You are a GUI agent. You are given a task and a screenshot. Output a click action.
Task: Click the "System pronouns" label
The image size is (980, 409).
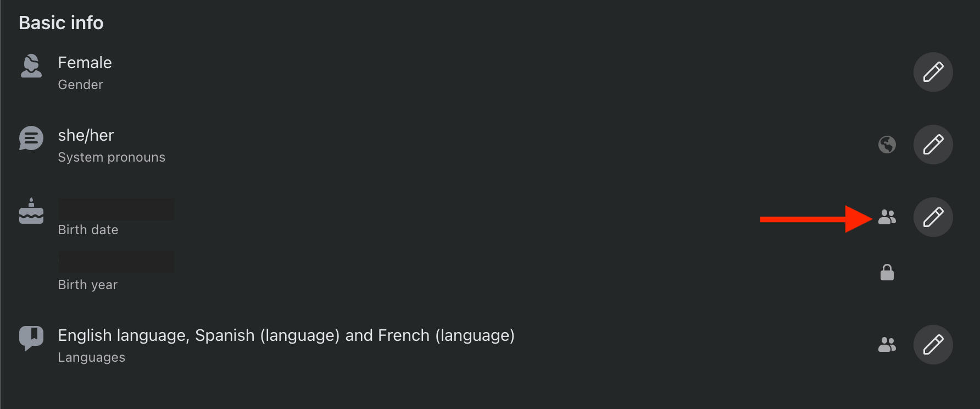(x=112, y=157)
